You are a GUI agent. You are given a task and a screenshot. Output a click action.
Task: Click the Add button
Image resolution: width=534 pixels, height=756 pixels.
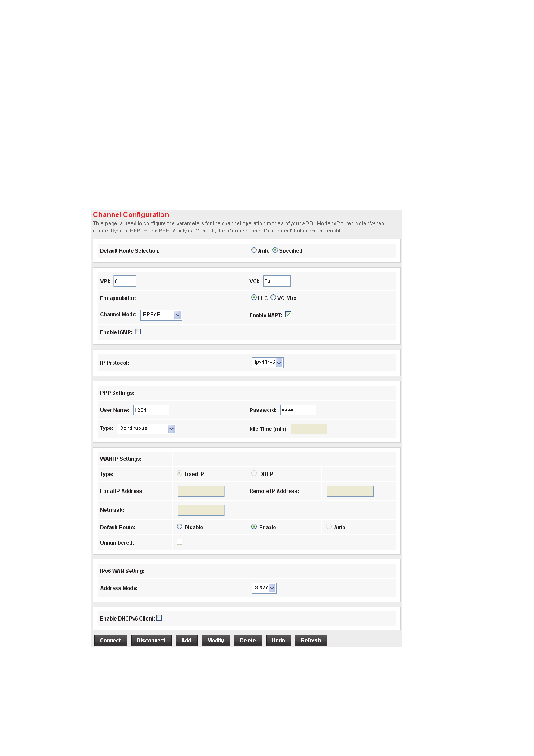[x=187, y=641]
